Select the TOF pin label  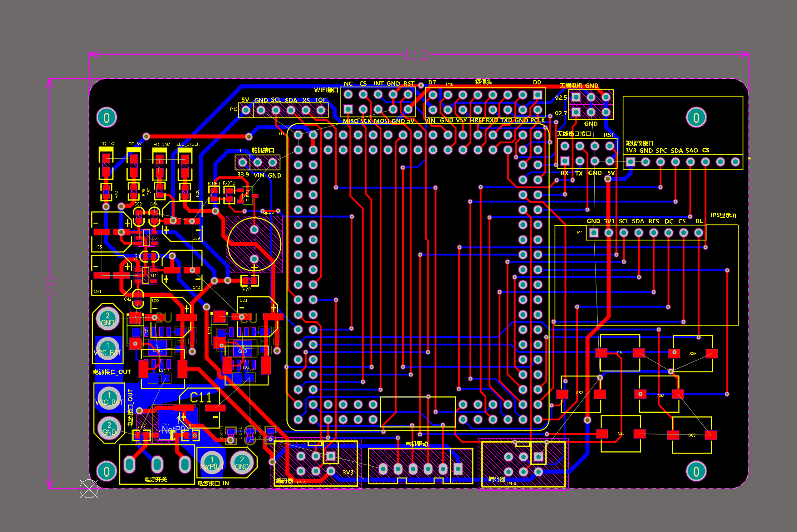tap(320, 100)
